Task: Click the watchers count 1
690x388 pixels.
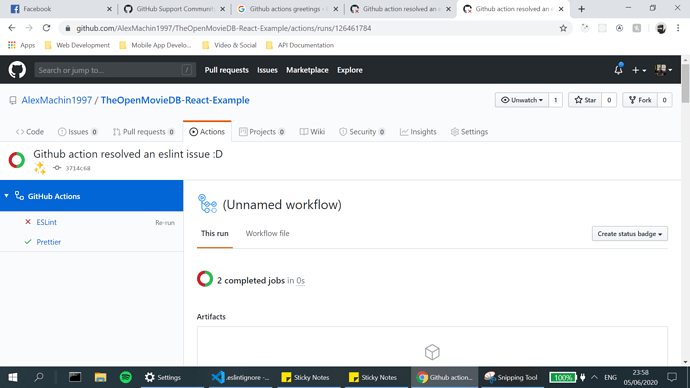Action: tap(555, 100)
